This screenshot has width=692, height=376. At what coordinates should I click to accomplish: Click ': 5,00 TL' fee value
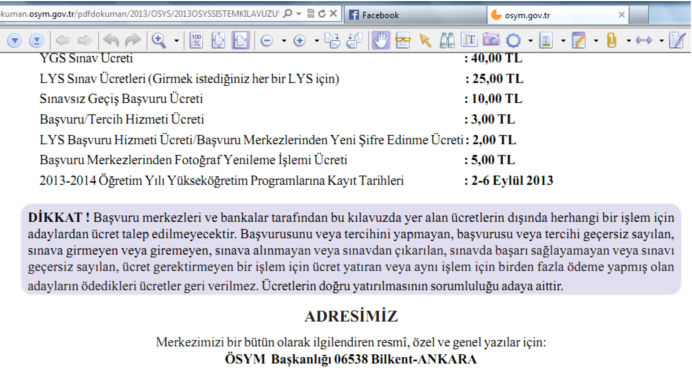pos(489,160)
